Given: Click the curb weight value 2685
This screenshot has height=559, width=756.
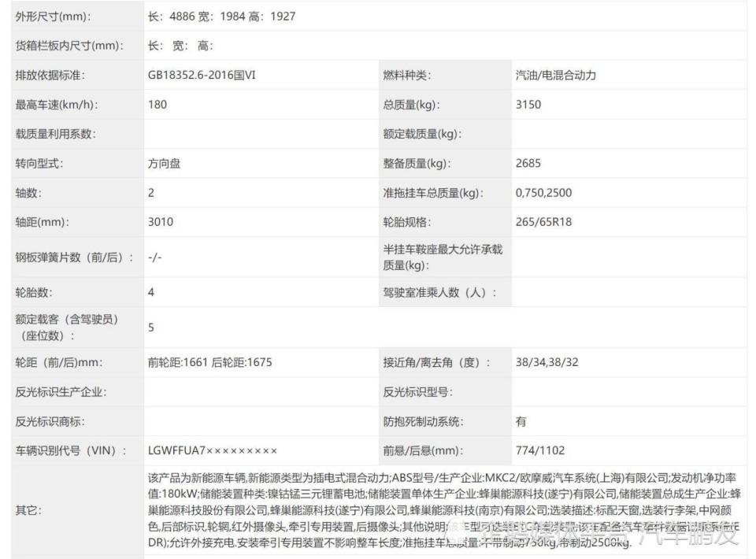Looking at the screenshot, I should (x=527, y=164).
